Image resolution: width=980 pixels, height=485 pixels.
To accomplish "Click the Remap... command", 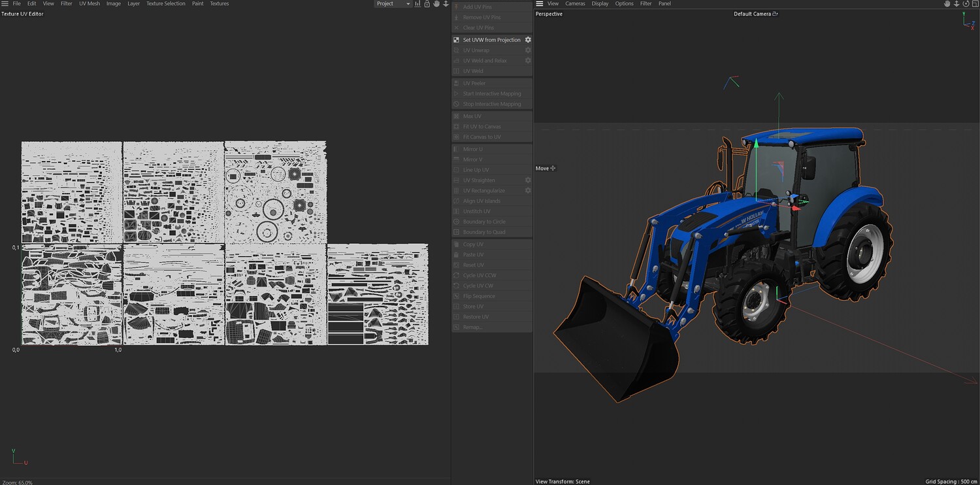I will (x=492, y=327).
